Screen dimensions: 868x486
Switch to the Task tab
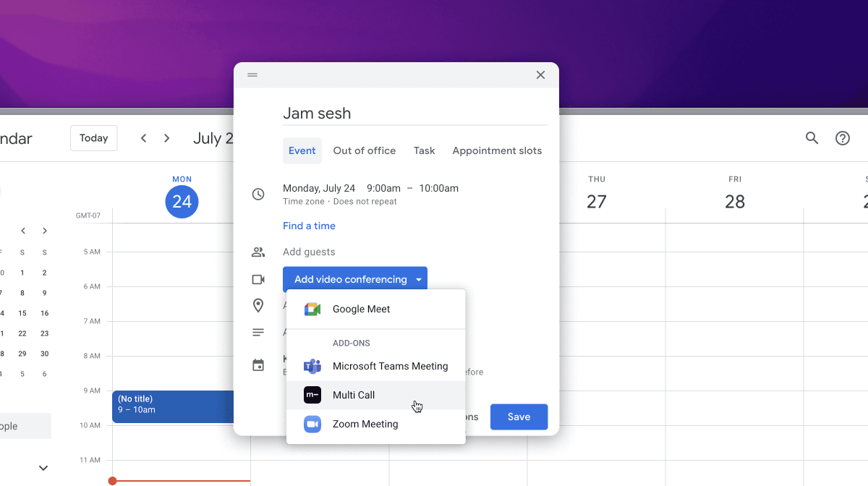click(425, 150)
